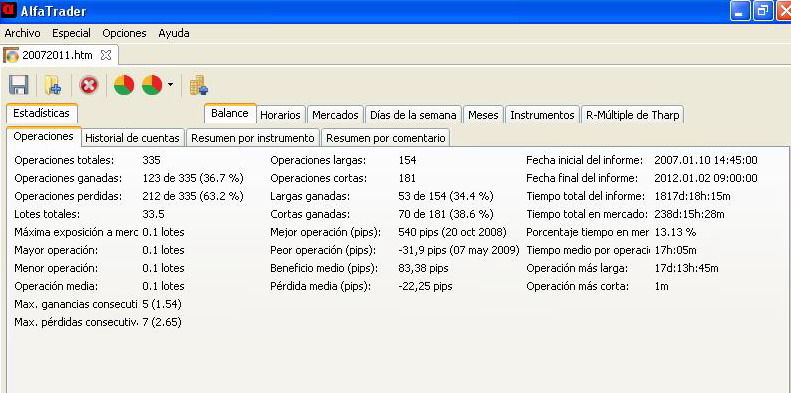Open the Historial de cuentas sub-tab
The image size is (791, 393).
pos(133,138)
